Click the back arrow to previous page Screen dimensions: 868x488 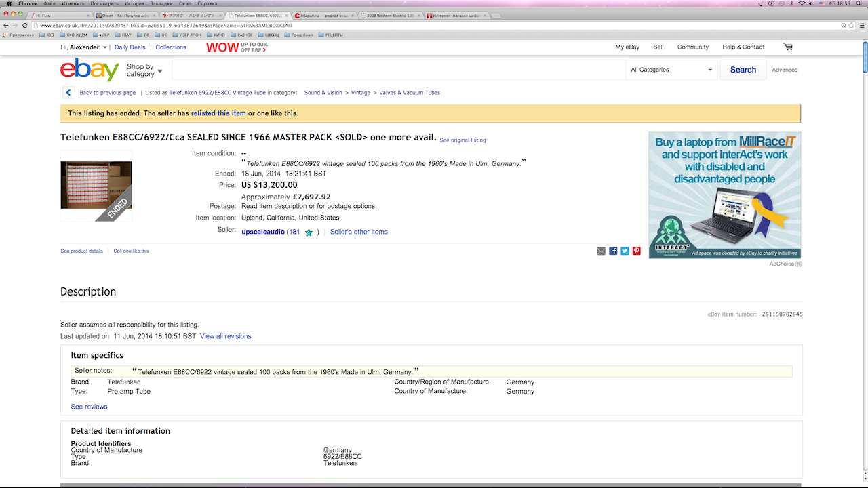(x=68, y=93)
